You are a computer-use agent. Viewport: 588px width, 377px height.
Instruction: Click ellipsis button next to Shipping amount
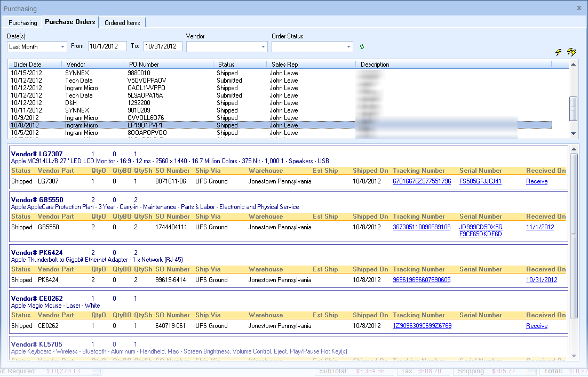(530, 371)
